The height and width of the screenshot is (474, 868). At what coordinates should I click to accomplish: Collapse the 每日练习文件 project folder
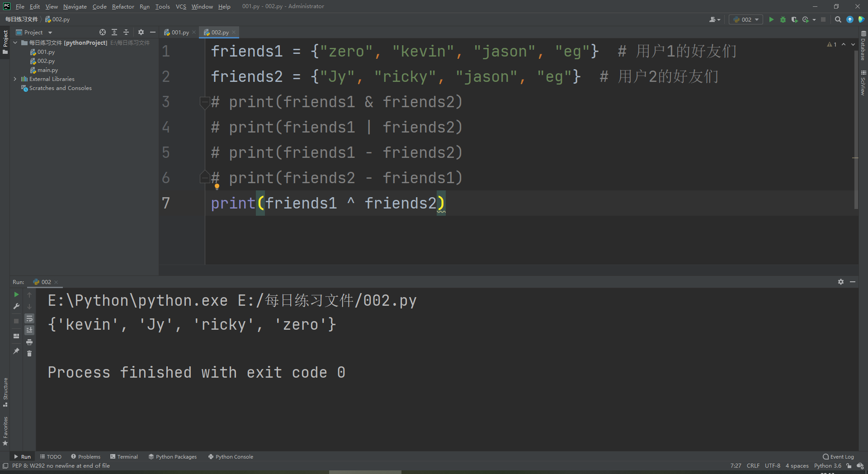[x=15, y=43]
